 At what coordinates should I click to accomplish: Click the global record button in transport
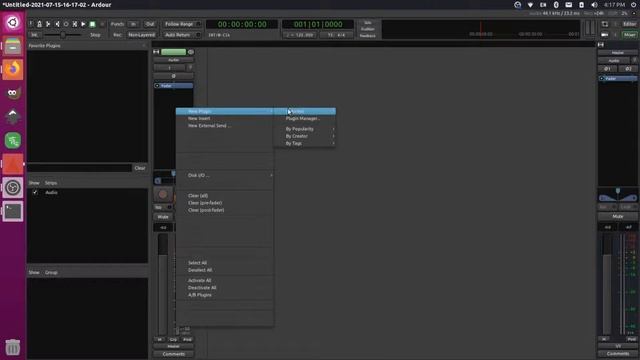tap(102, 24)
